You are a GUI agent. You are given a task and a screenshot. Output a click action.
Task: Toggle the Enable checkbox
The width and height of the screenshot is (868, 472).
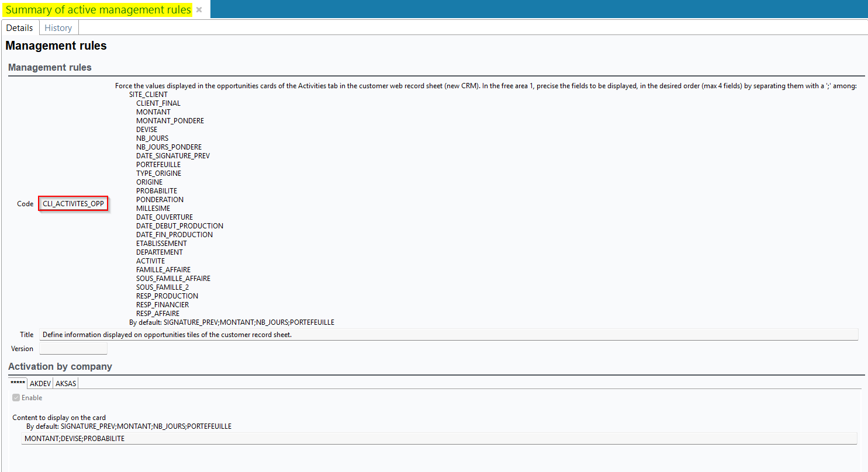coord(16,398)
